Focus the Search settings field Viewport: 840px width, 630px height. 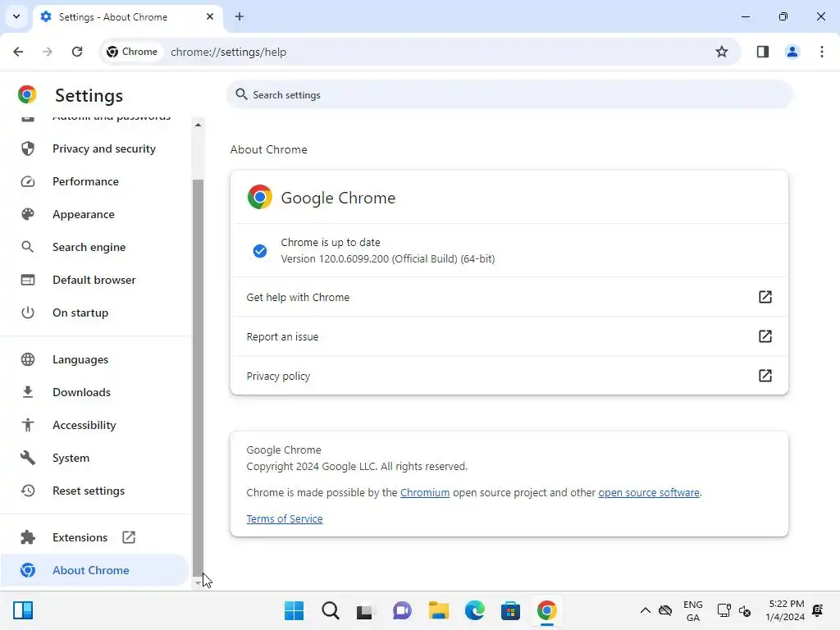509,95
